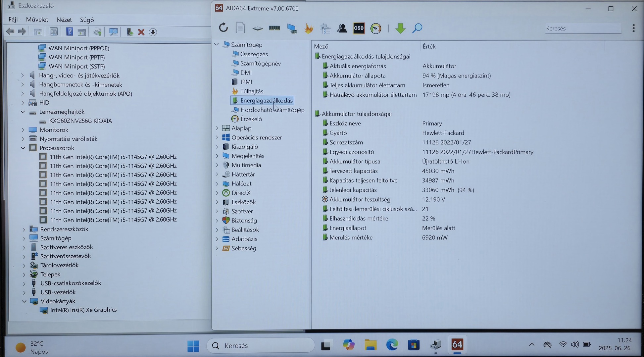Click the Elhasználódás mértéke row
The width and height of the screenshot is (644, 357).
(x=378, y=219)
